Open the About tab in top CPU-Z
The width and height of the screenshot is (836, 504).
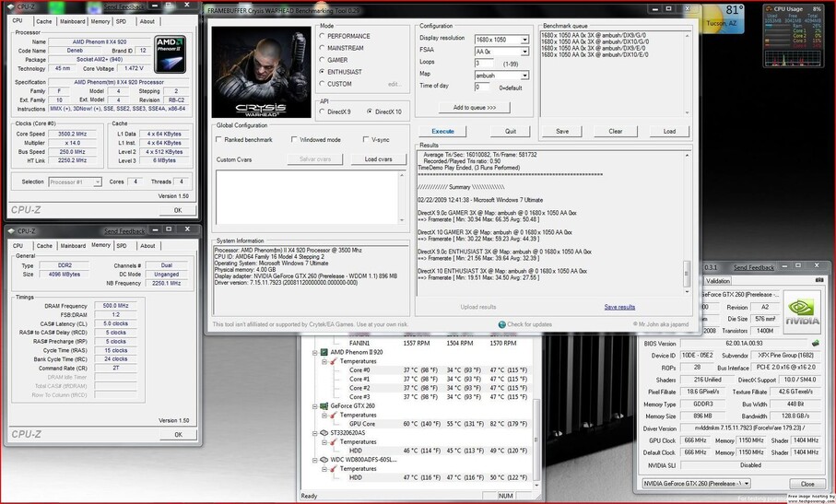click(x=147, y=21)
